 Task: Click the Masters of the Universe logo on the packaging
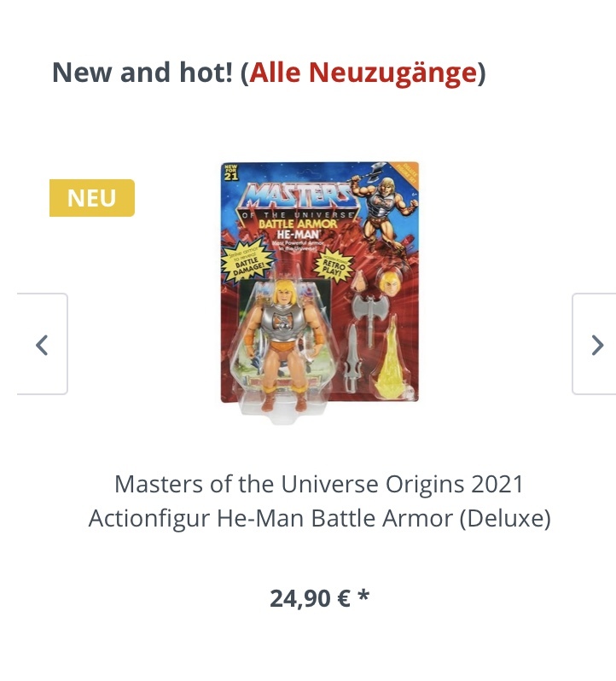[x=299, y=200]
